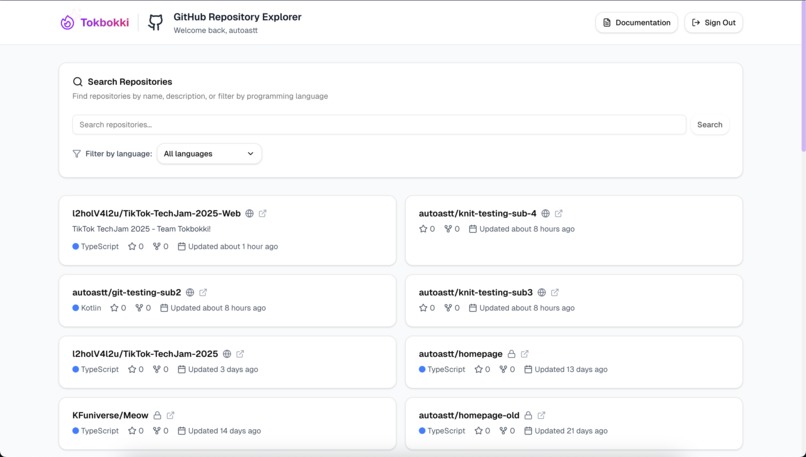
Task: Open external link for knit-testing-sub3
Action: (555, 293)
